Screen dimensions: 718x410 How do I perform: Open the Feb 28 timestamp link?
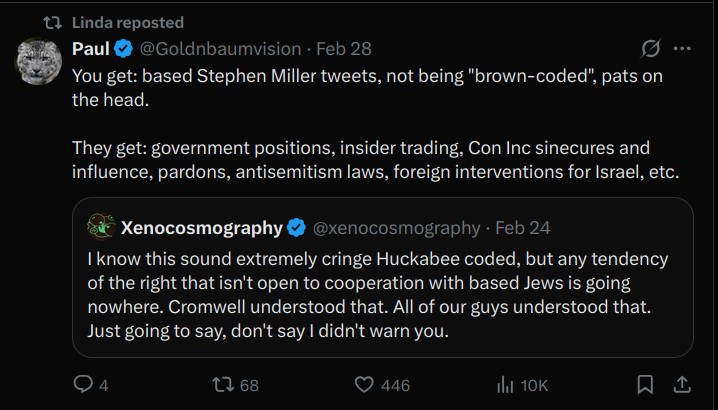344,49
